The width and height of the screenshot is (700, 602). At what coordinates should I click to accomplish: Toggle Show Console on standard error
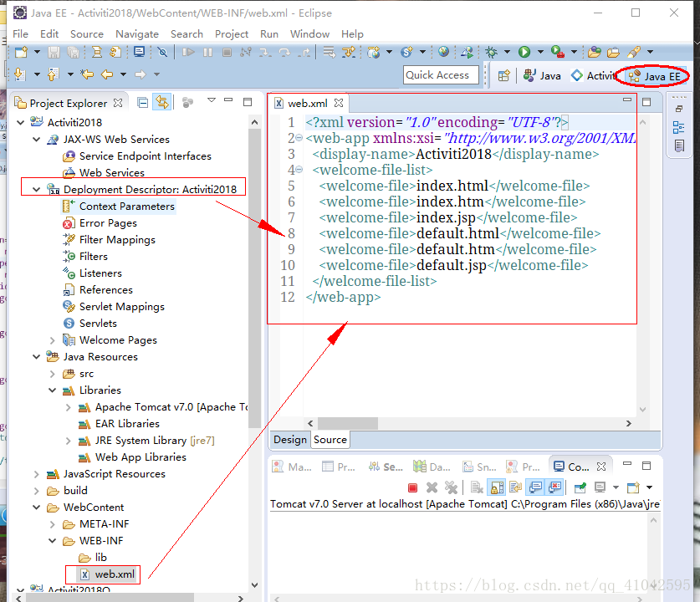(554, 487)
